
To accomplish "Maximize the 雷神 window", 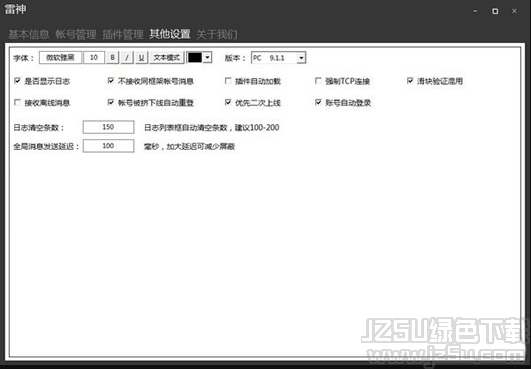I will [495, 11].
